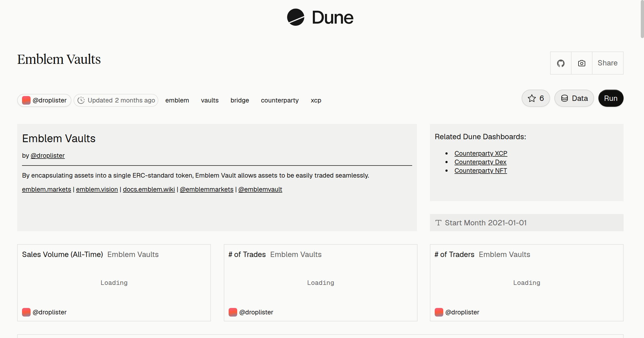This screenshot has height=338, width=644.
Task: Select the emblem tag
Action: (177, 100)
